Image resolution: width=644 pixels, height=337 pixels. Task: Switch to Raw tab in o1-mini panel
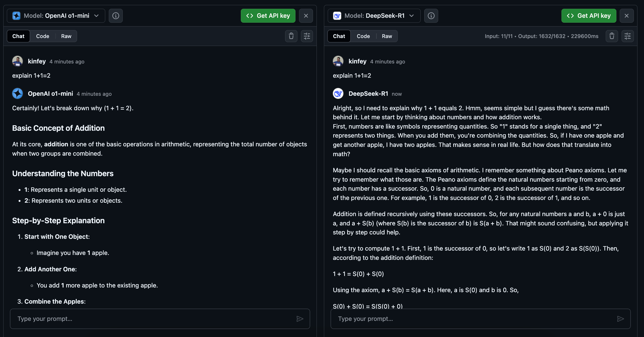pyautogui.click(x=66, y=36)
